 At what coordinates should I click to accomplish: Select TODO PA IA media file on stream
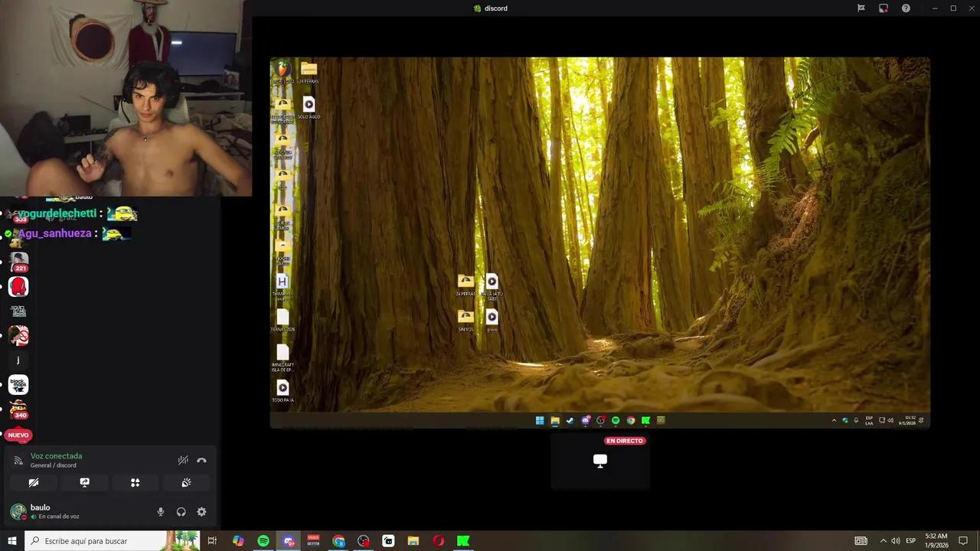283,390
